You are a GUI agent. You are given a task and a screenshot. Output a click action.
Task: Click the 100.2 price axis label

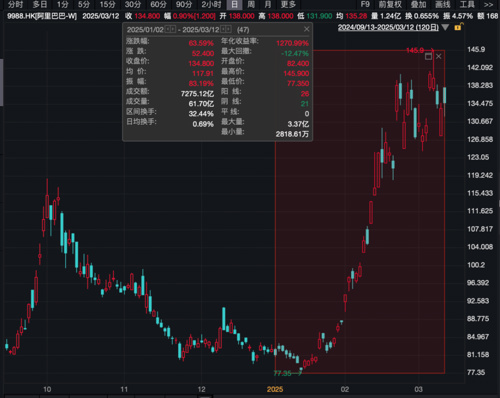coord(476,265)
